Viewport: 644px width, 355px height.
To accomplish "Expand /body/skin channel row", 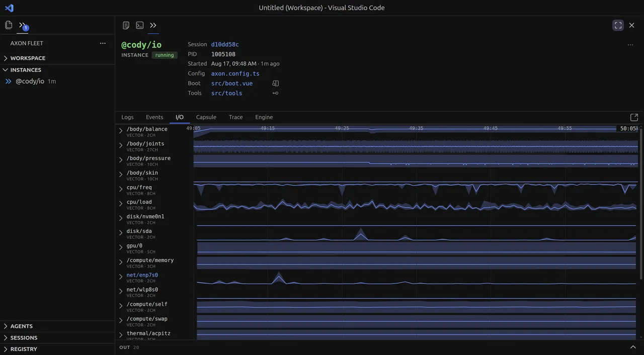I will (121, 174).
